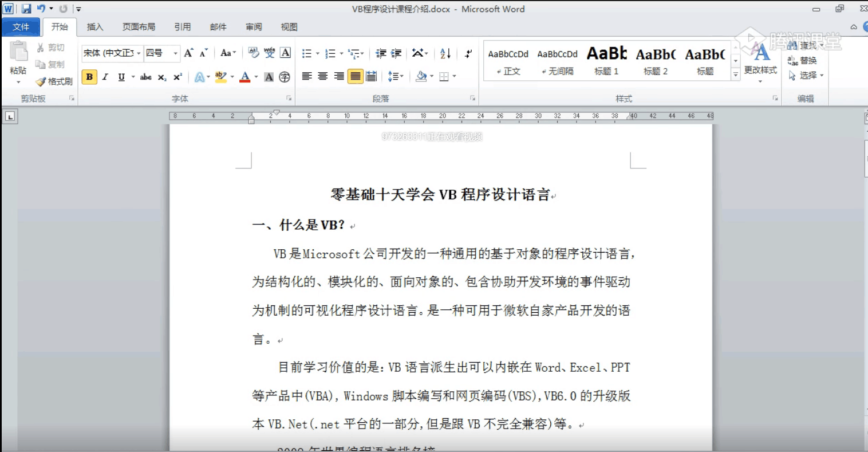This screenshot has width=868, height=452.
Task: Apply the 标题 2 heading style
Action: (656, 61)
